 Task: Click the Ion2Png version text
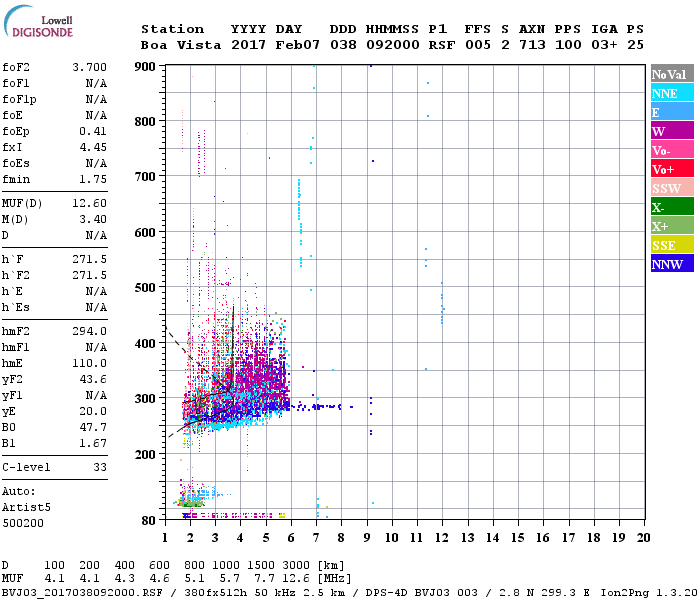[x=649, y=593]
